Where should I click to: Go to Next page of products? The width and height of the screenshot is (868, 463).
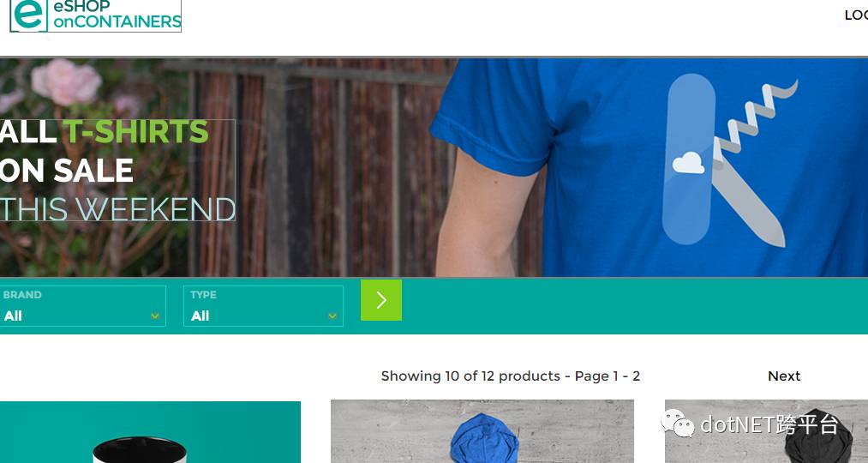[x=784, y=376]
